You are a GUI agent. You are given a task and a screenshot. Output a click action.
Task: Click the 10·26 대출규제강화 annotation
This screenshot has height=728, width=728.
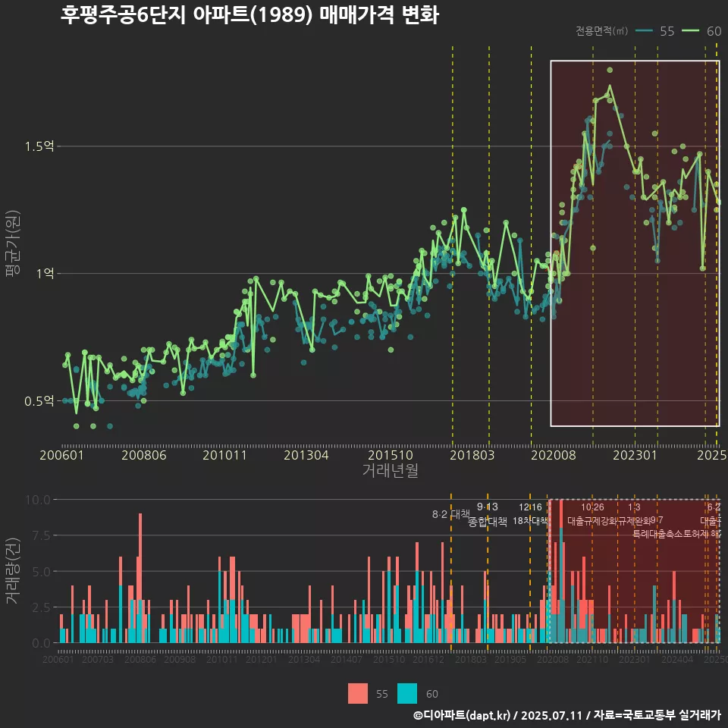[592, 514]
